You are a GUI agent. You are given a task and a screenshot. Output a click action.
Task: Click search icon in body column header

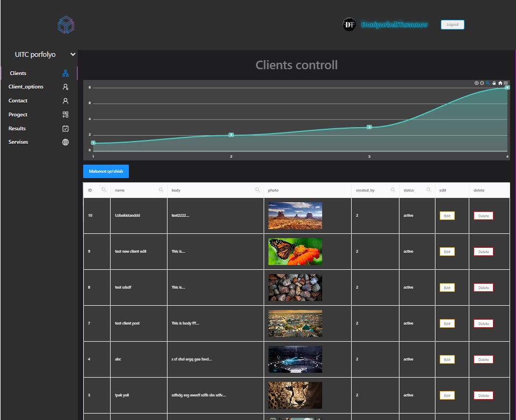tap(258, 190)
